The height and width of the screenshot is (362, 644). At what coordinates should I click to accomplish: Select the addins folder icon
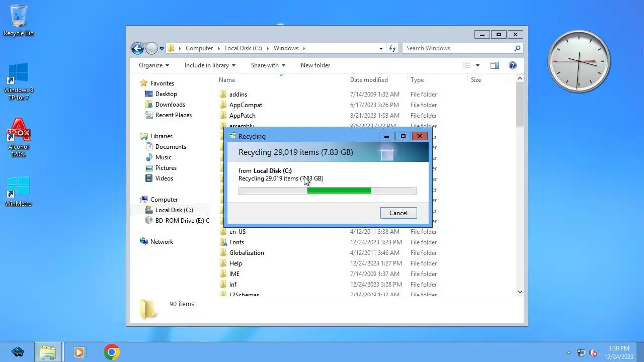[x=223, y=95]
